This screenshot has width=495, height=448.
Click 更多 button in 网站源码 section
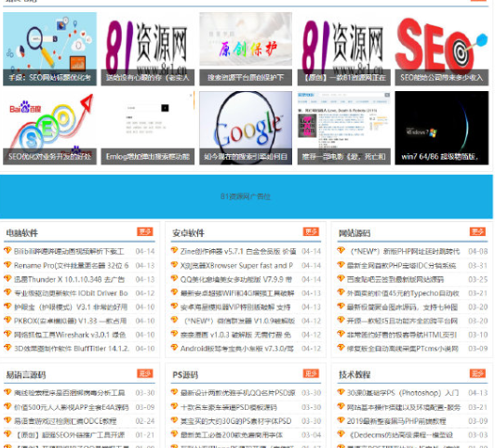pyautogui.click(x=477, y=231)
